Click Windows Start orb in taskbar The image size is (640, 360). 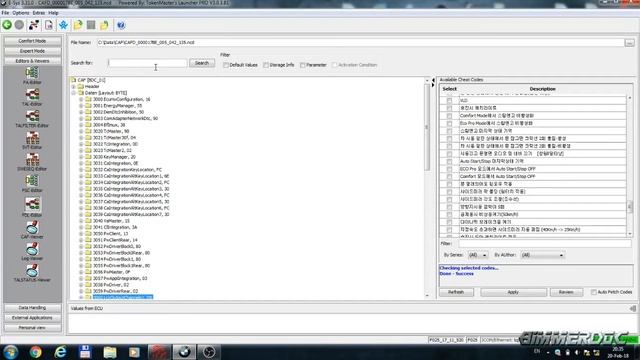click(10, 352)
